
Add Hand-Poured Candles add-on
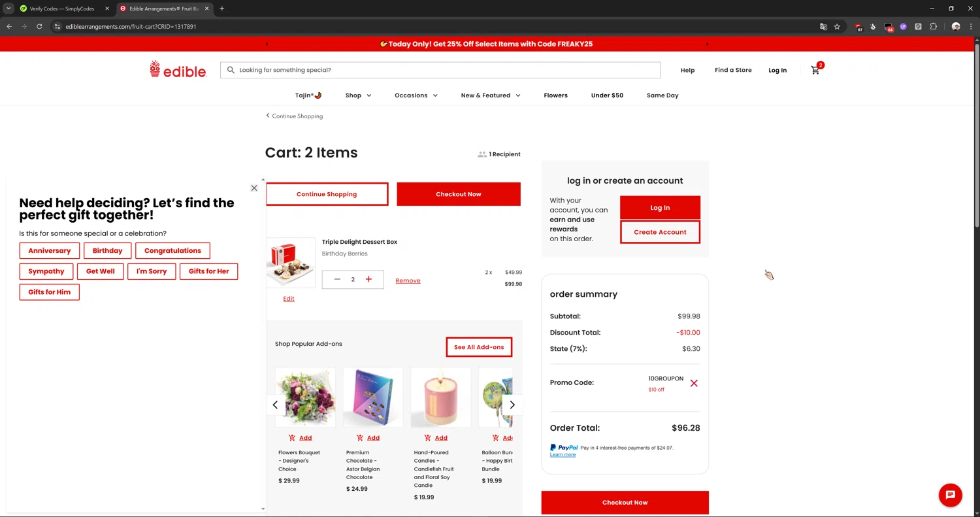click(436, 438)
